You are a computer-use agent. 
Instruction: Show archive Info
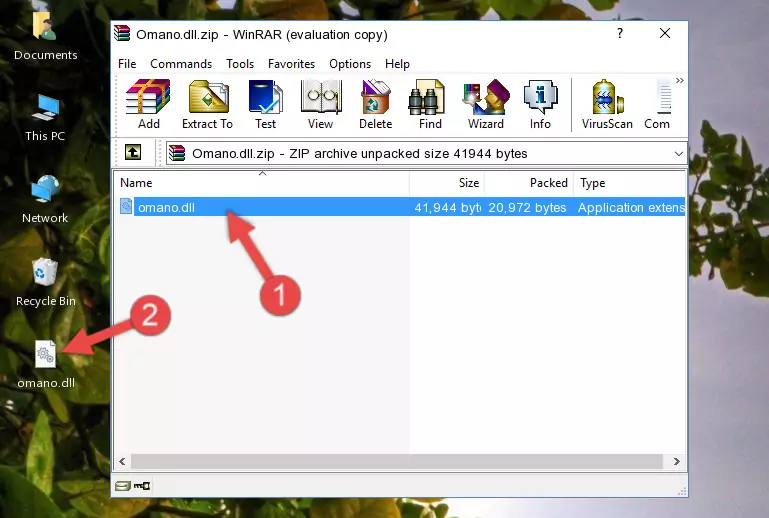click(x=540, y=104)
